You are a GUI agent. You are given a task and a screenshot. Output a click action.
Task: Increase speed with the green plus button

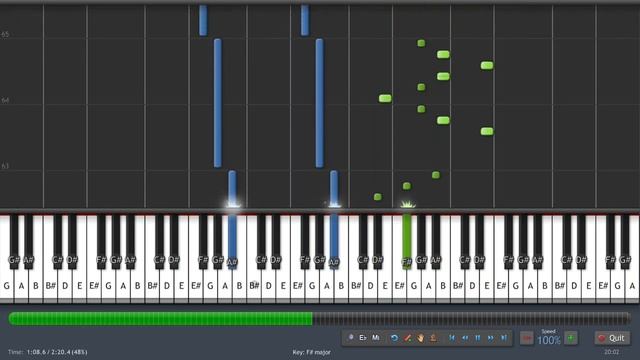[571, 338]
